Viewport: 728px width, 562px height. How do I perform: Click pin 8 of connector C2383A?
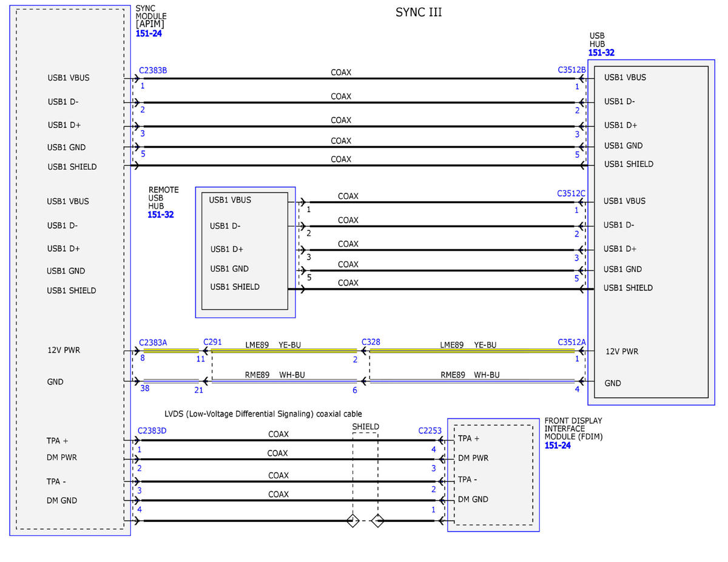143,358
